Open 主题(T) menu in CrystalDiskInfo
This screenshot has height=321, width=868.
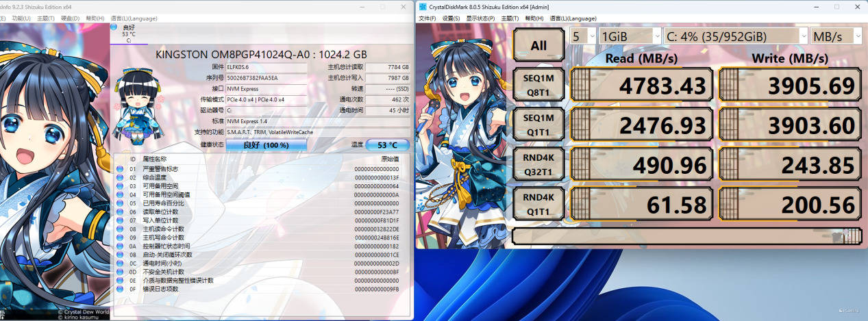pyautogui.click(x=46, y=18)
